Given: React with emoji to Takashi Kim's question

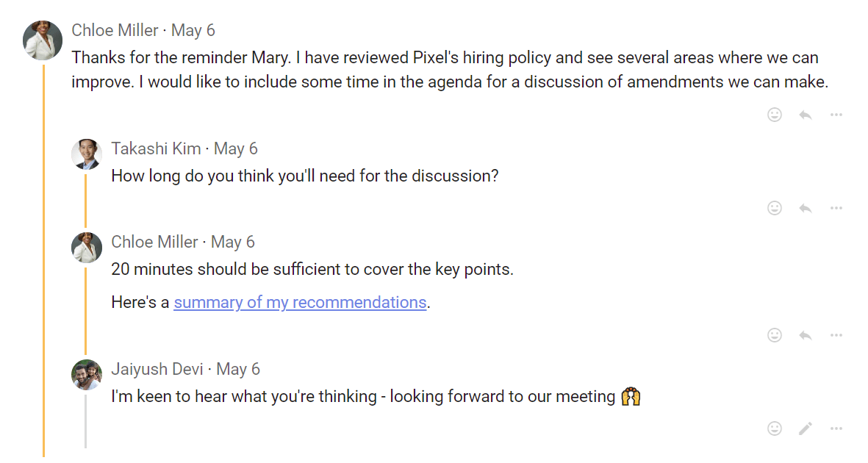Looking at the screenshot, I should point(775,208).
